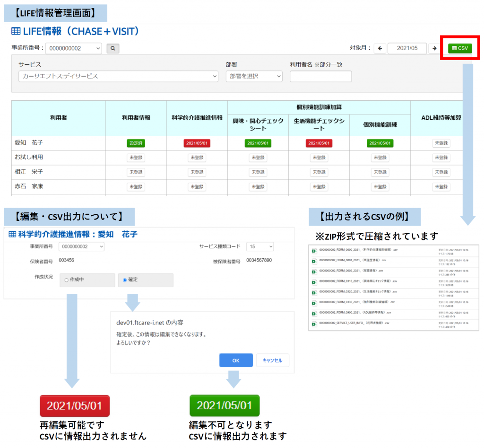Click the 利用者名 search text field
Screen dimensions: 484x448
coord(320,76)
